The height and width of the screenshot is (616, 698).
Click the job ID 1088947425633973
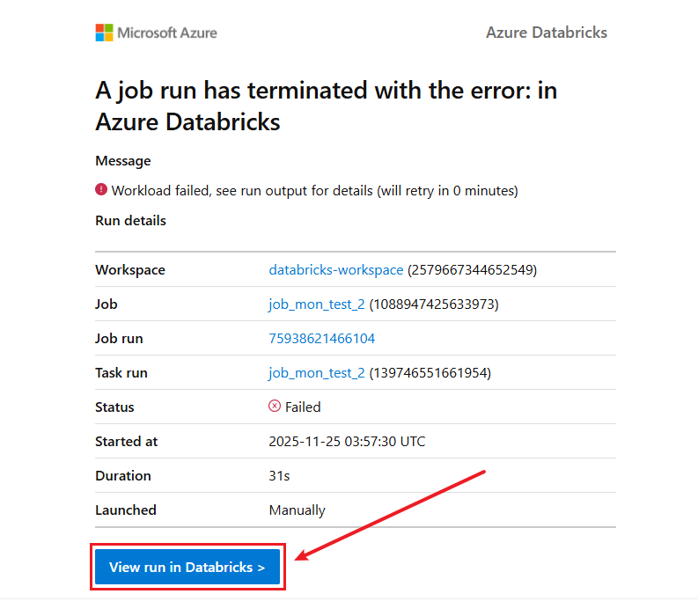434,304
